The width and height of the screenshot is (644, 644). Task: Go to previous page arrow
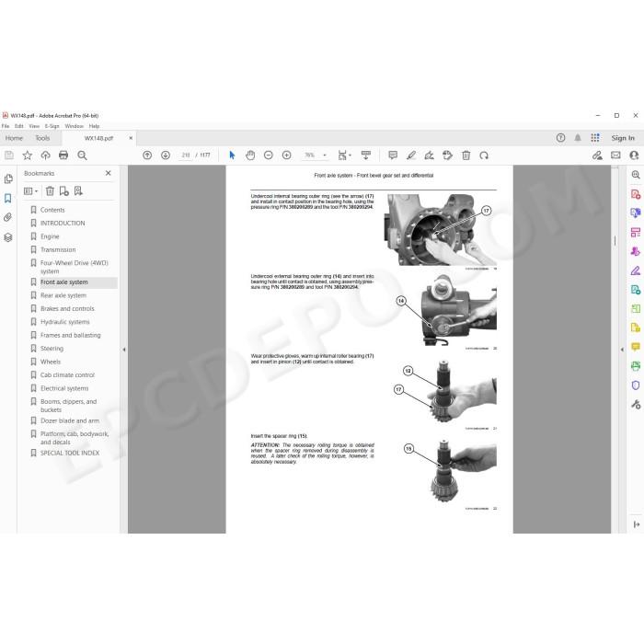coord(147,155)
